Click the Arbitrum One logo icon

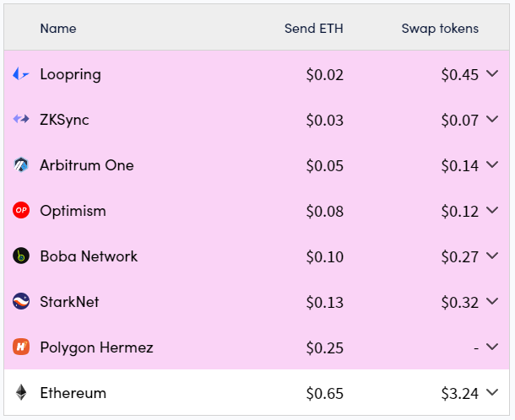pyautogui.click(x=21, y=164)
